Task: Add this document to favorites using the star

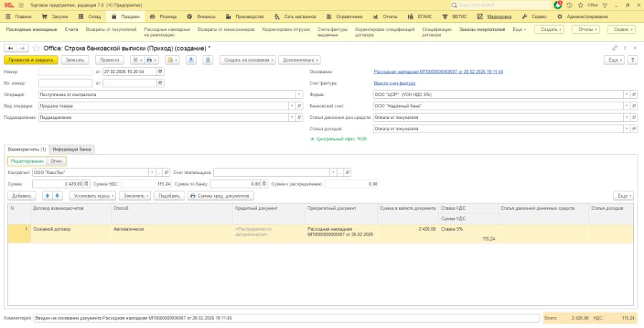Action: 36,48
